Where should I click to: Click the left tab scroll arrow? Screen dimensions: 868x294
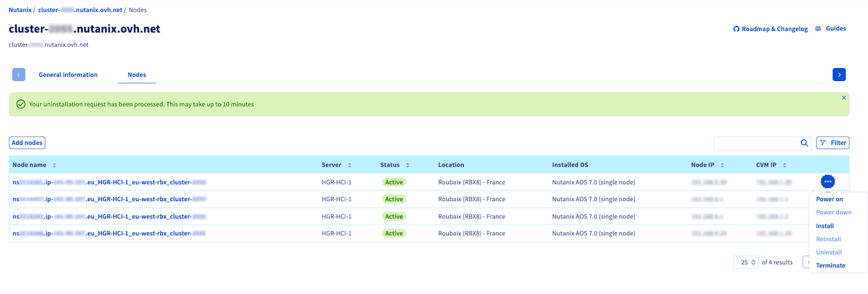(x=19, y=74)
